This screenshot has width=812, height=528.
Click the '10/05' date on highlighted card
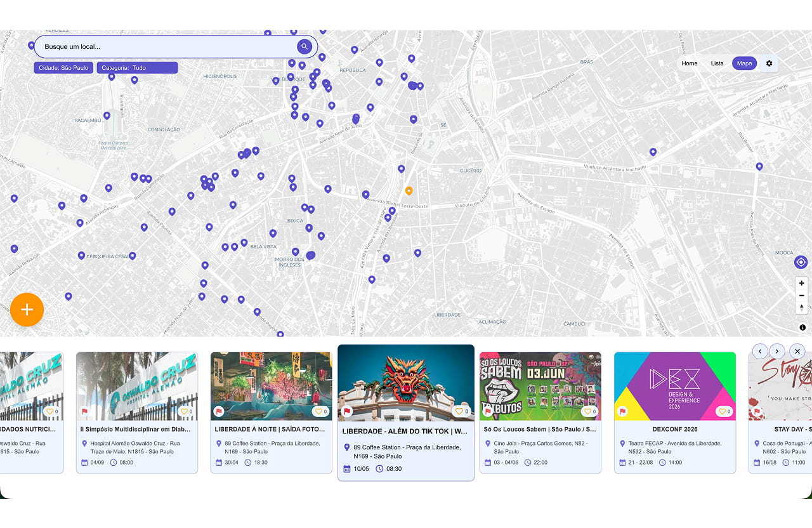coord(361,469)
